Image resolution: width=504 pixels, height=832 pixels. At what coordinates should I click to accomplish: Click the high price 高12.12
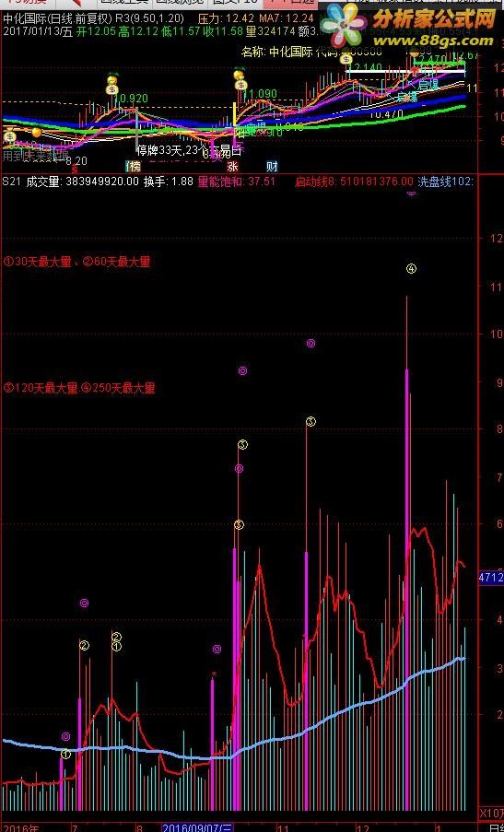139,31
